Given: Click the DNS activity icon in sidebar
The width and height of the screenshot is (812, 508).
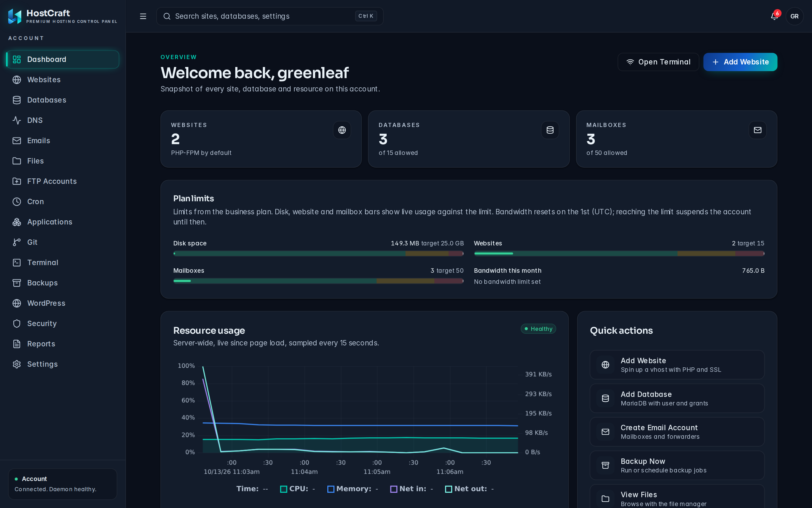Looking at the screenshot, I should (x=17, y=120).
